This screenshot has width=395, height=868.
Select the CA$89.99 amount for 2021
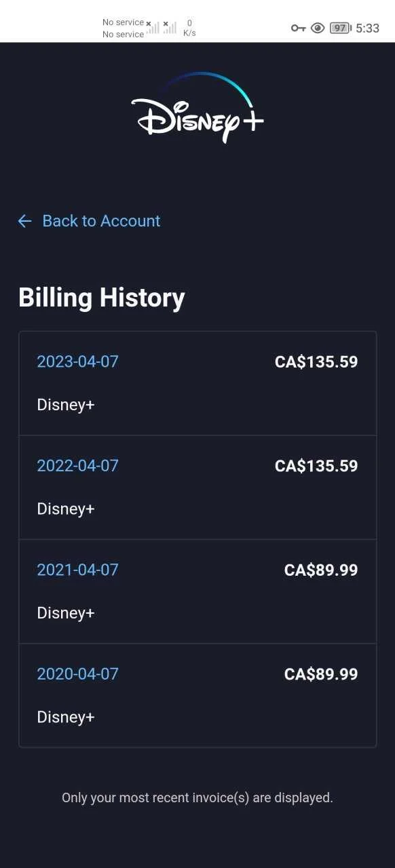(x=321, y=570)
